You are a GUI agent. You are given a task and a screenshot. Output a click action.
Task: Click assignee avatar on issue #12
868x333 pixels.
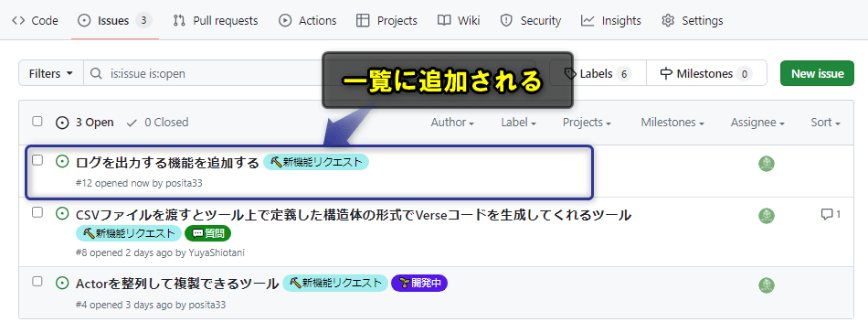(x=767, y=164)
